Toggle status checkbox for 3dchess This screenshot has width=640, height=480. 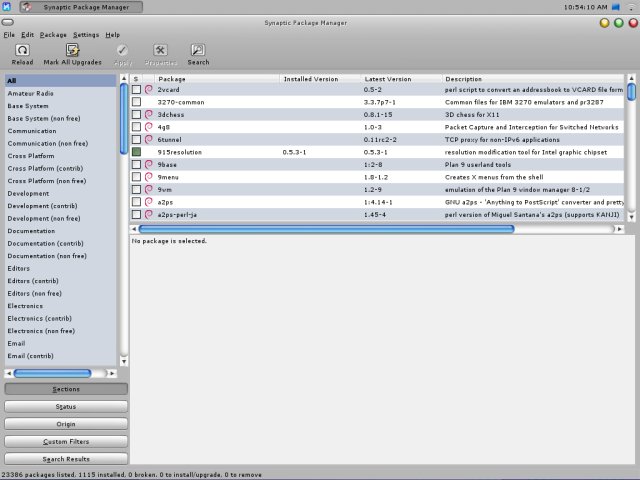136,114
